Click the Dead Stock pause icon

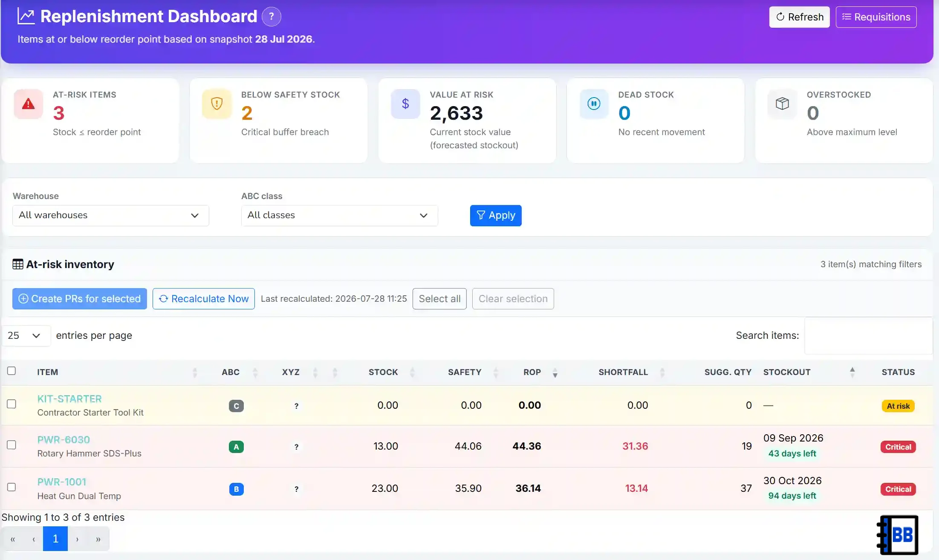coord(594,104)
